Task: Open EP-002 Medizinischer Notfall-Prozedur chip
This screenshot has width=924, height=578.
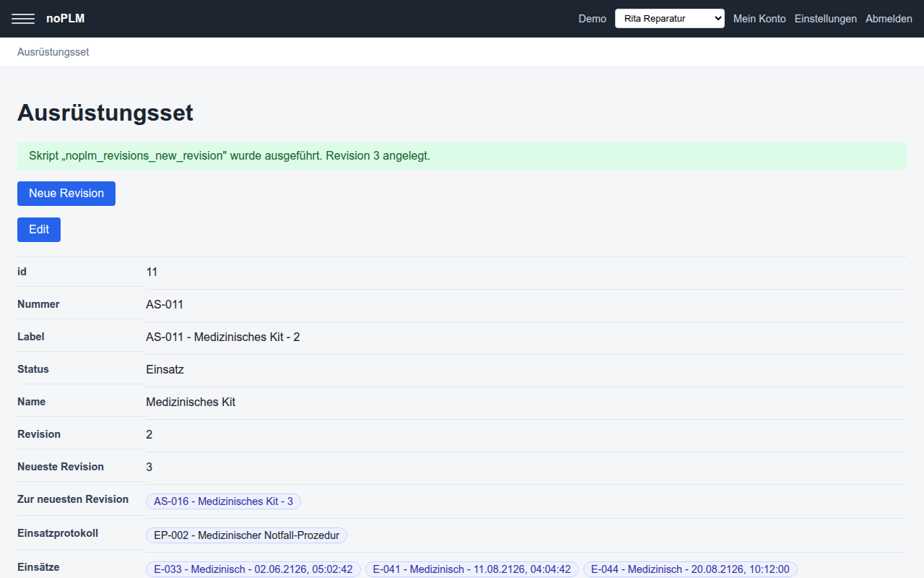Action: (x=247, y=535)
